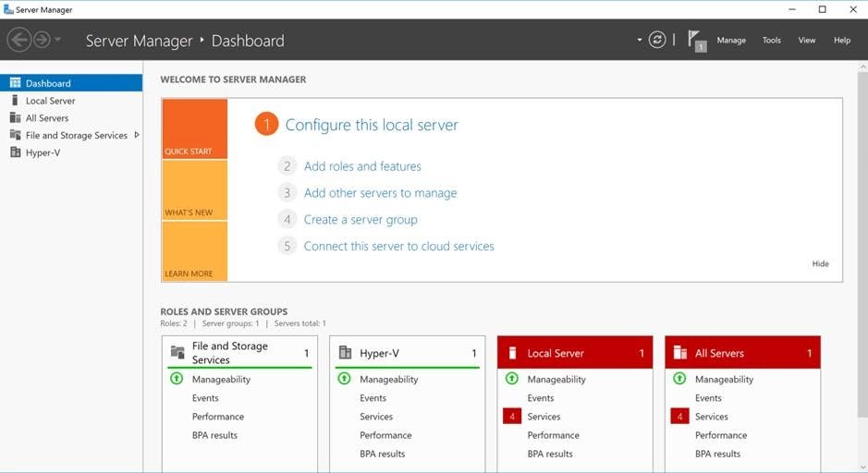Open Services in the All Servers tile
Image resolution: width=868 pixels, height=473 pixels.
point(712,417)
